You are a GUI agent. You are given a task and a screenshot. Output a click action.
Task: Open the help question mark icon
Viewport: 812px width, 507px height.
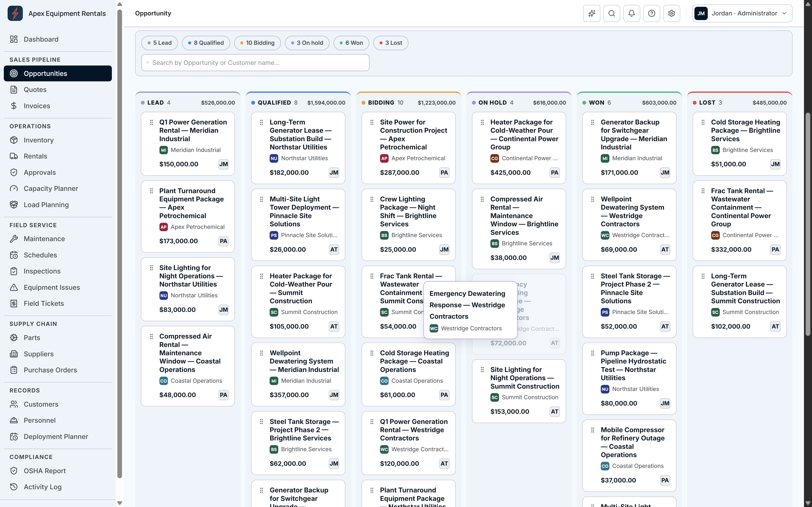[x=651, y=13]
